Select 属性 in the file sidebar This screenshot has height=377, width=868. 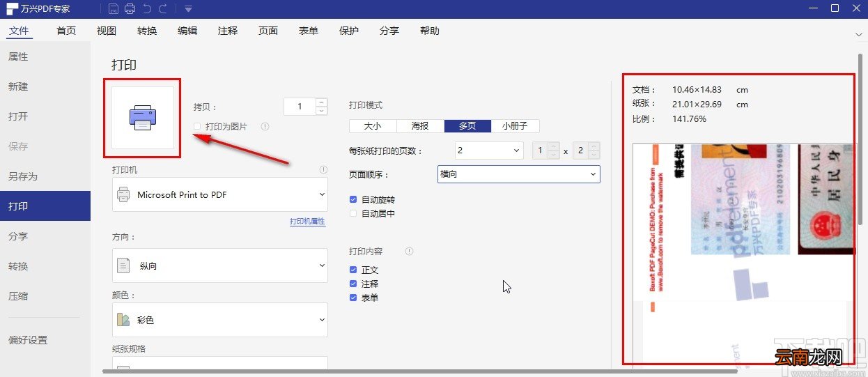click(x=45, y=56)
